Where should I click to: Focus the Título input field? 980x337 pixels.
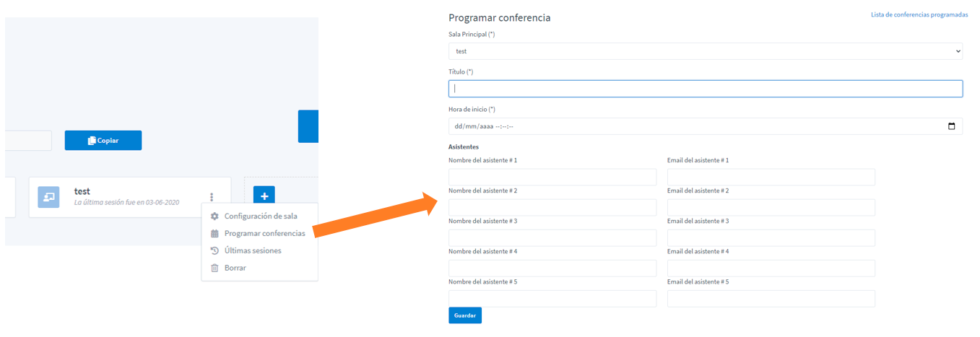point(706,89)
